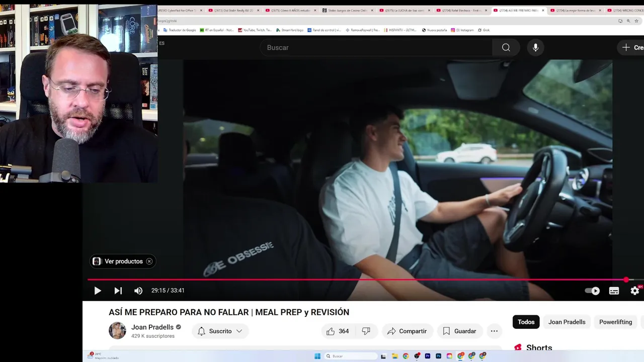Start voice search with microphone
Viewport: 644px width, 362px height.
click(x=535, y=47)
